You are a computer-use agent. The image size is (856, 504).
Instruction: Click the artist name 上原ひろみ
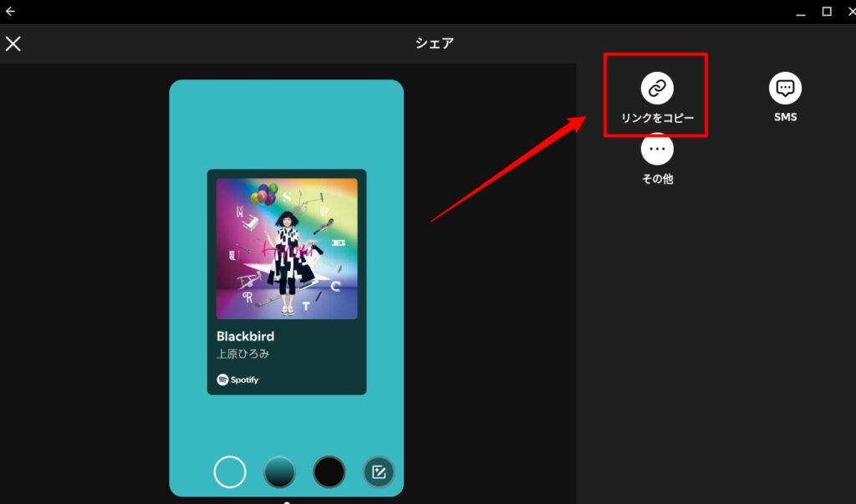click(243, 354)
